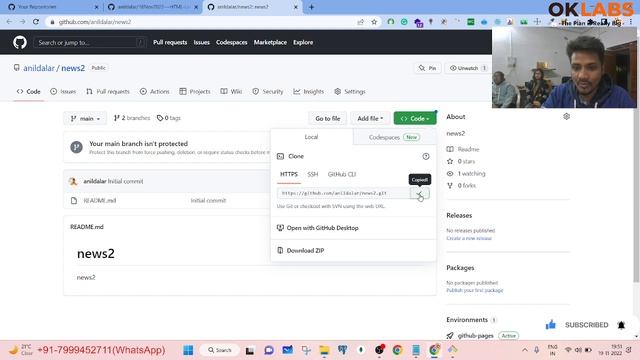The height and width of the screenshot is (360, 640).
Task: Click the 0 stars link
Action: [466, 161]
